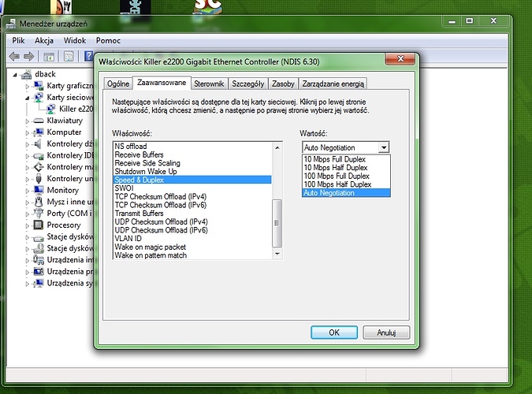532x394 pixels.
Task: Click the Device Manager title bar icon
Action: coord(11,24)
